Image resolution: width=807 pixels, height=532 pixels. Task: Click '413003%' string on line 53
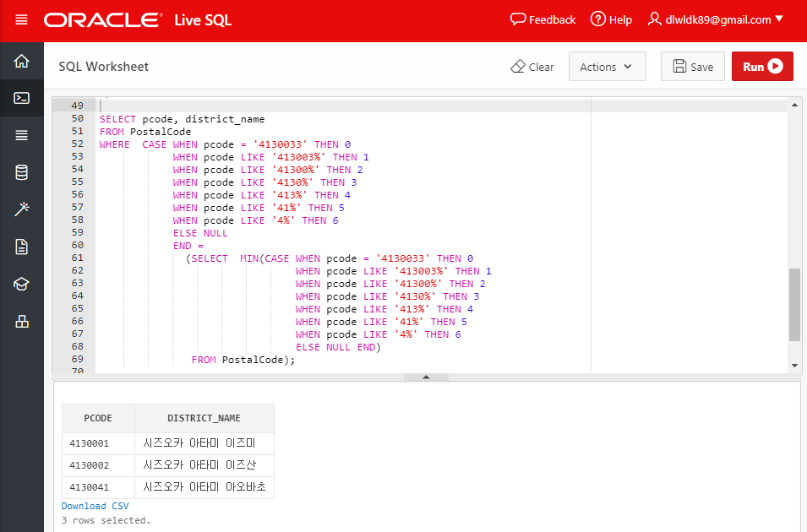click(298, 157)
